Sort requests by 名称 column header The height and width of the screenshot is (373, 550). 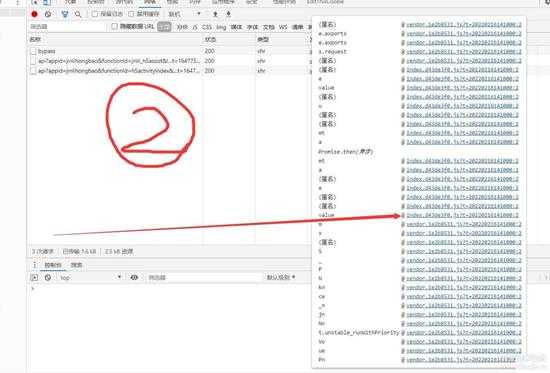point(115,39)
